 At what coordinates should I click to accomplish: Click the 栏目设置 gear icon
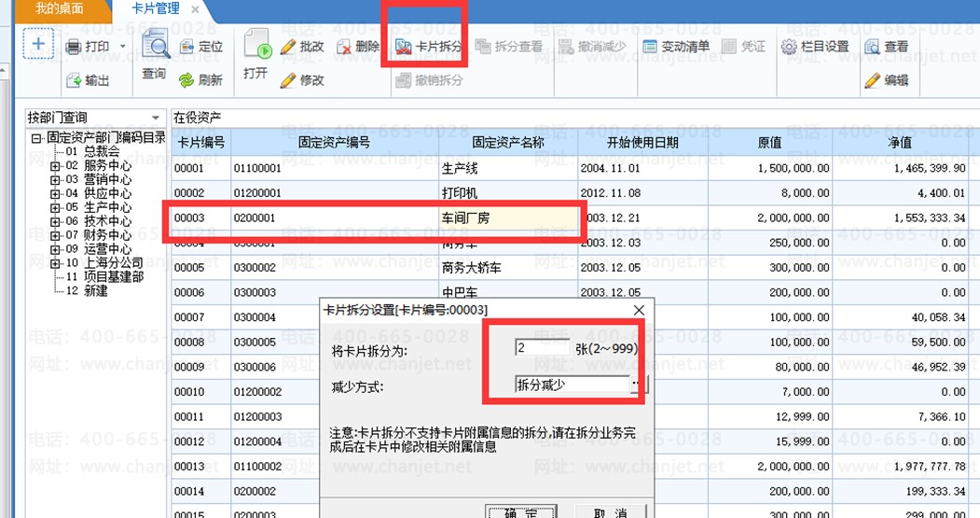(789, 47)
